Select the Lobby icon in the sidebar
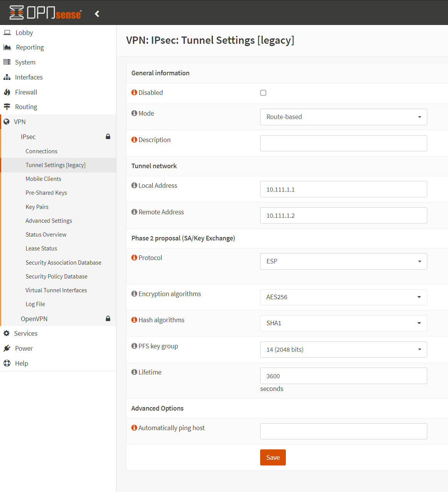Image resolution: width=448 pixels, height=492 pixels. 7,32
